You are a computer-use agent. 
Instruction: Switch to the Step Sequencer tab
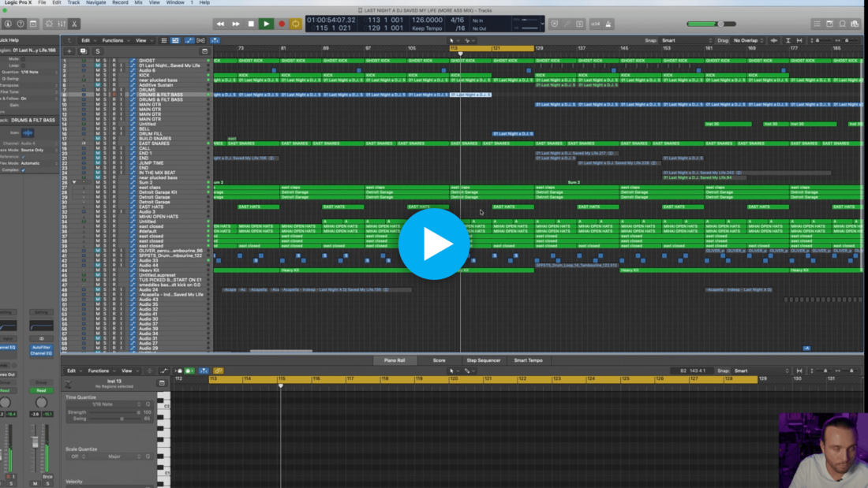pyautogui.click(x=483, y=360)
